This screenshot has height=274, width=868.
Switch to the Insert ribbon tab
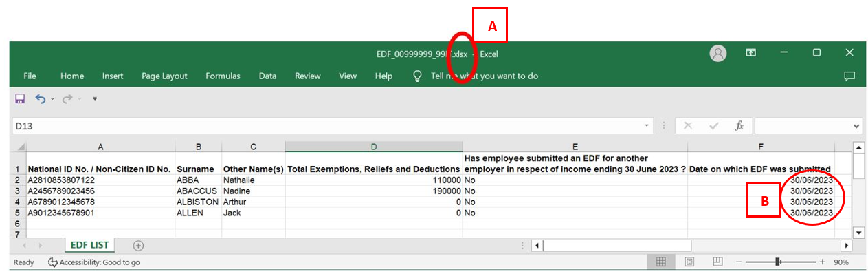(x=113, y=76)
